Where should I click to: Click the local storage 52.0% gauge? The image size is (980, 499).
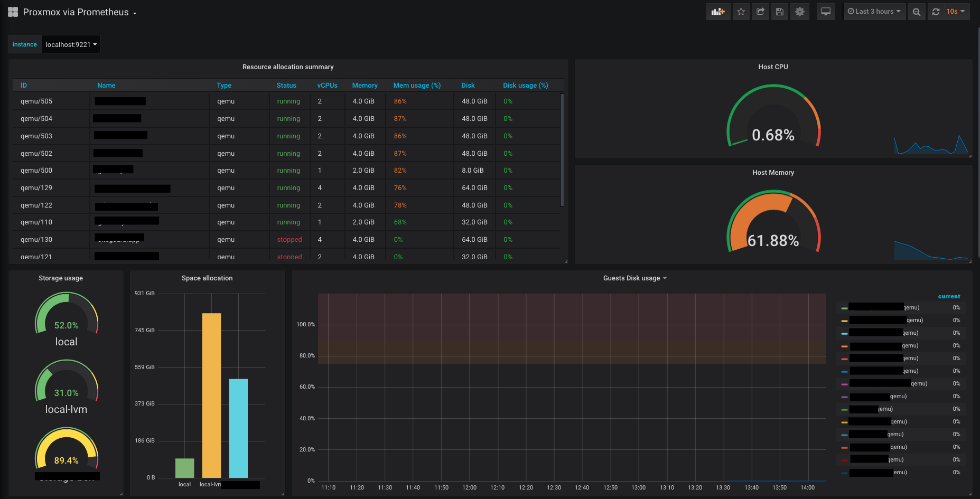(67, 314)
